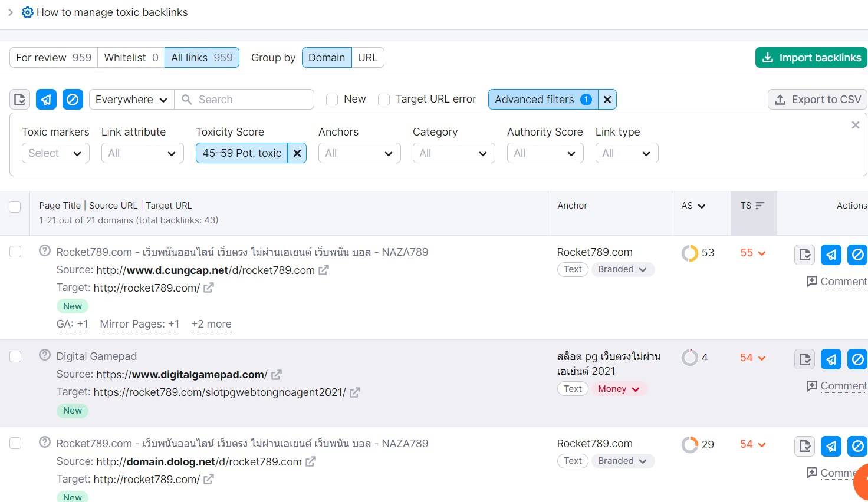Show the +2 more toxic markers

click(x=212, y=324)
